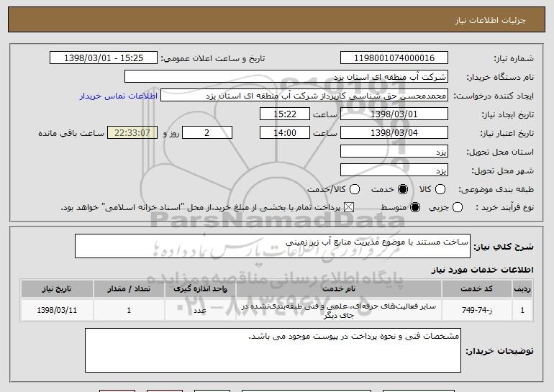Screen dimensions: 554x392
Task: Select the خدمت radio button
Action: pos(402,190)
